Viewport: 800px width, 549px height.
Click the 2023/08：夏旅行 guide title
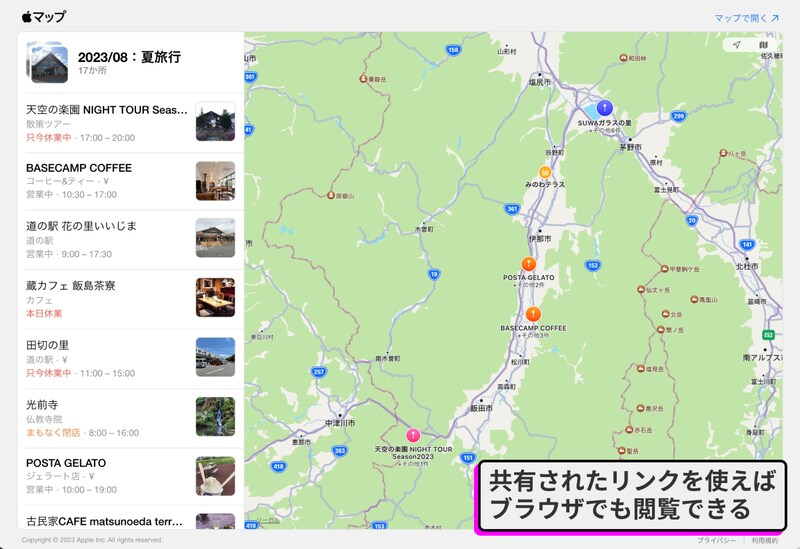(129, 57)
